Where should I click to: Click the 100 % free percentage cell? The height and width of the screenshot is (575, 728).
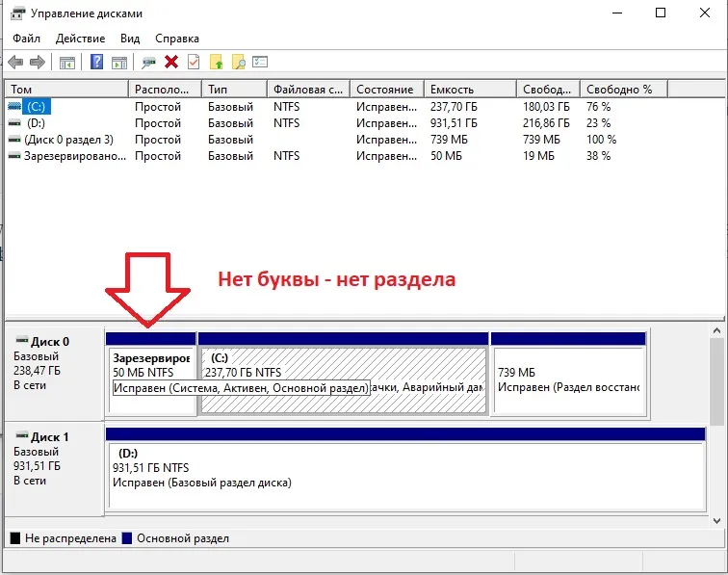click(601, 140)
